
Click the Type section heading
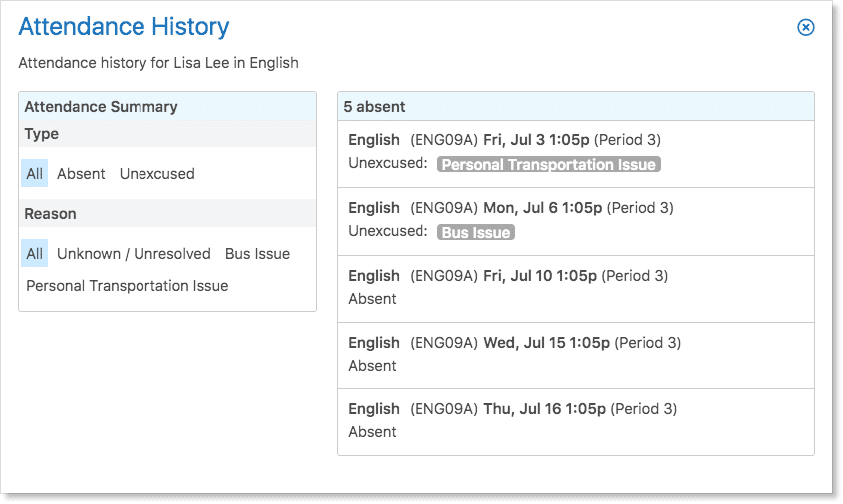(x=42, y=134)
